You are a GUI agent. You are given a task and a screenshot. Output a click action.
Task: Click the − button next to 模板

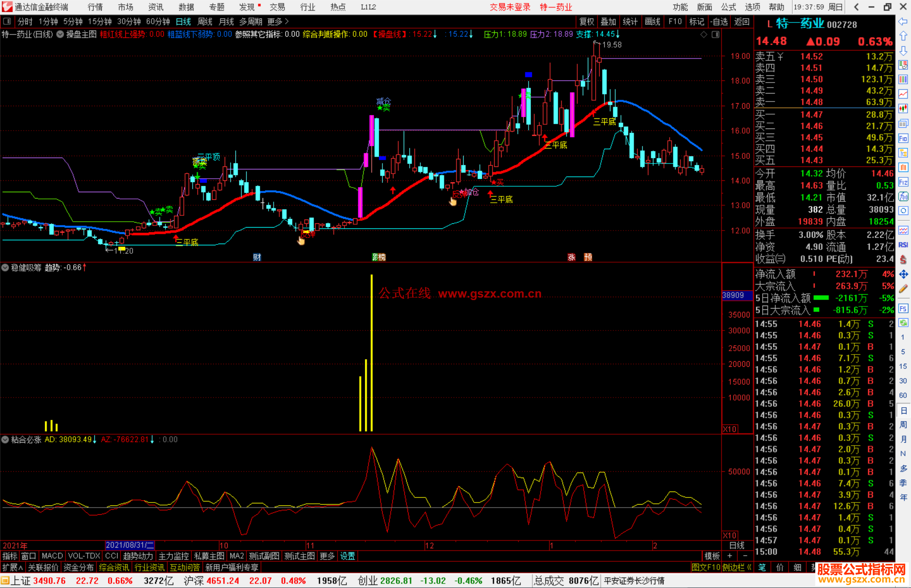click(745, 556)
